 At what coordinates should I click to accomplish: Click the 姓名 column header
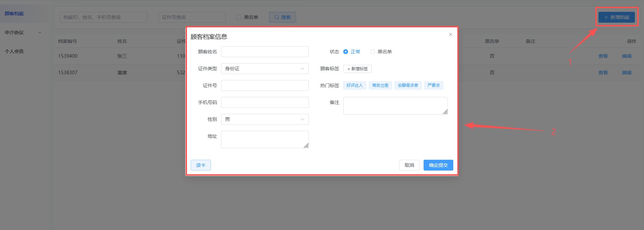pyautogui.click(x=122, y=41)
